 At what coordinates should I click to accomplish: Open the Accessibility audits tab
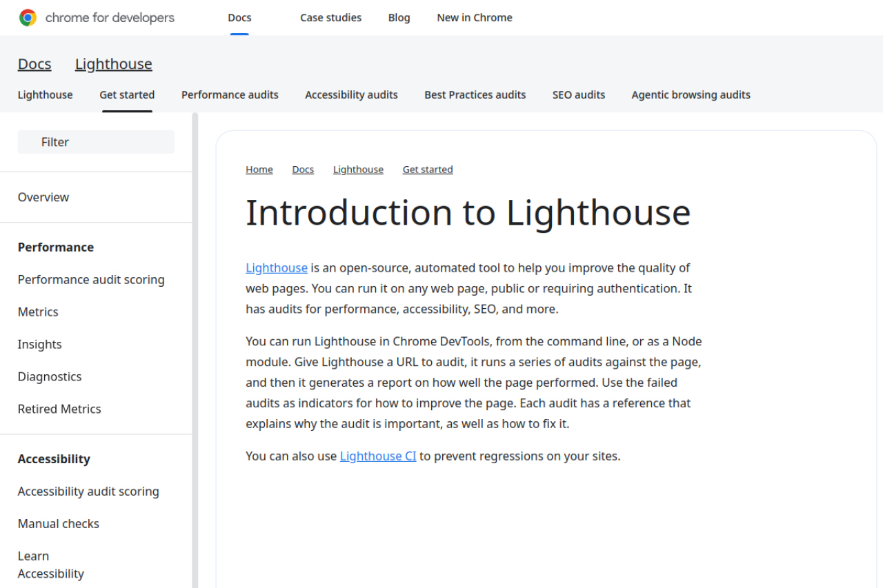tap(351, 95)
